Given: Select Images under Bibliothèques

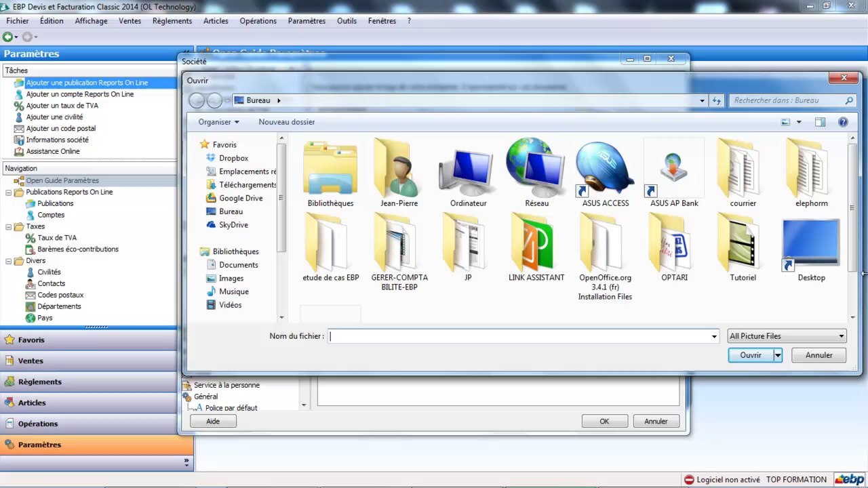Looking at the screenshot, I should (x=231, y=279).
